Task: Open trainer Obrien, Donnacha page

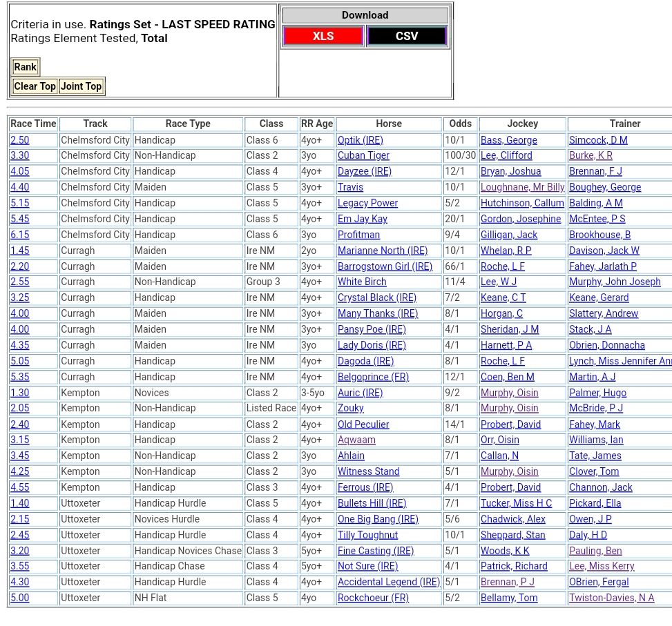Action: 606,345
